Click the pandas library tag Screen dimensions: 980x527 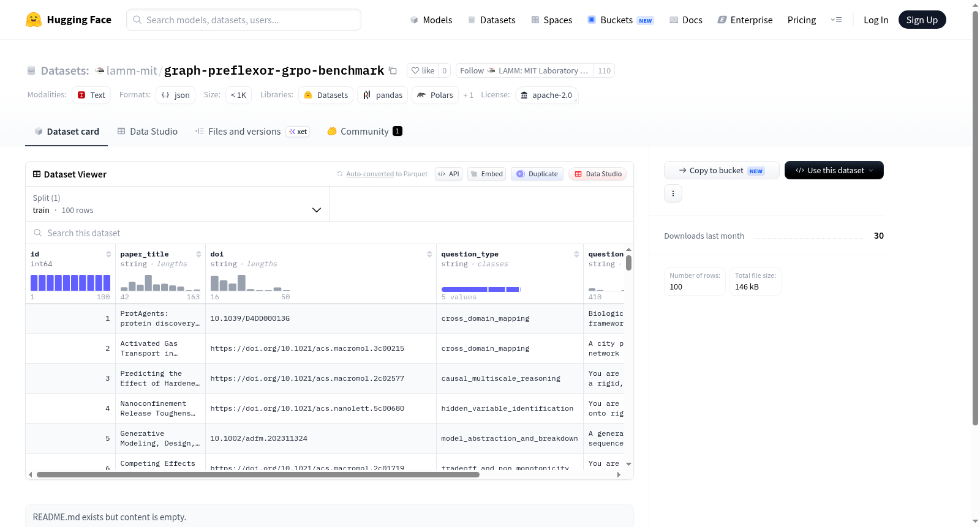(383, 95)
